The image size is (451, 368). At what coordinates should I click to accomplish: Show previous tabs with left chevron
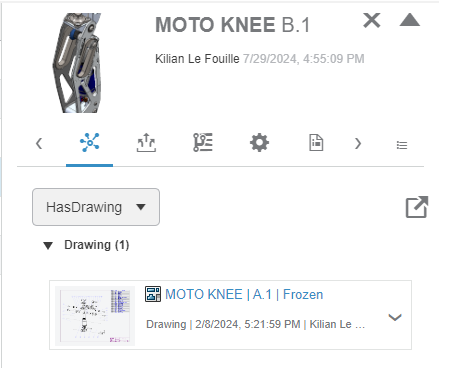click(39, 143)
